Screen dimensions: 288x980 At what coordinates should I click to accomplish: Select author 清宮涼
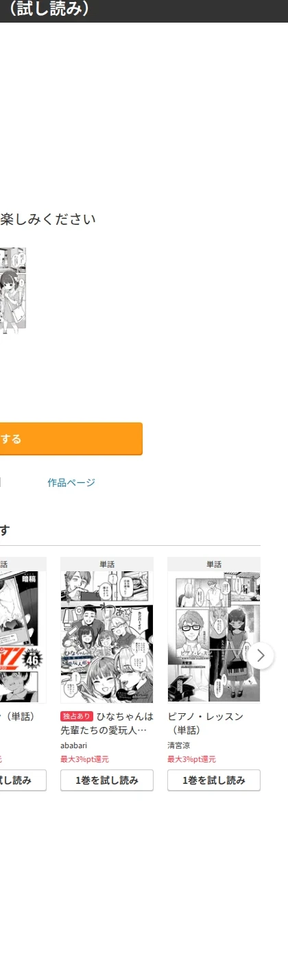point(178,745)
